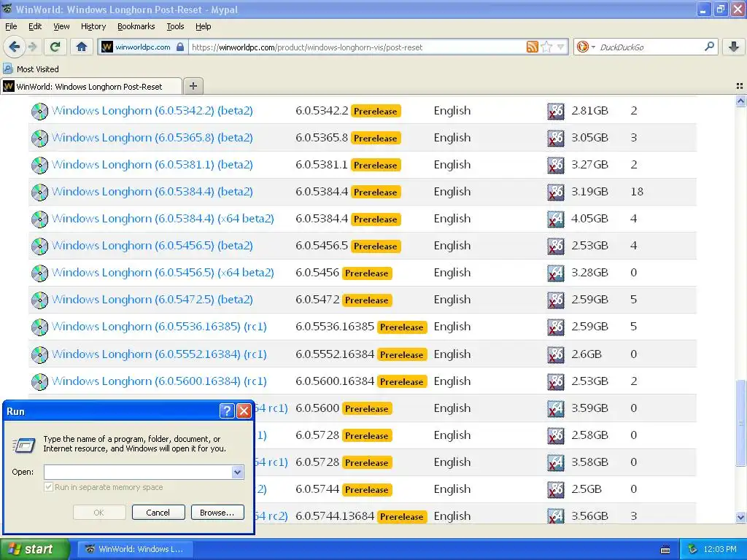Click the disc icon for 6.0.5536.16385 rc1

coord(39,327)
